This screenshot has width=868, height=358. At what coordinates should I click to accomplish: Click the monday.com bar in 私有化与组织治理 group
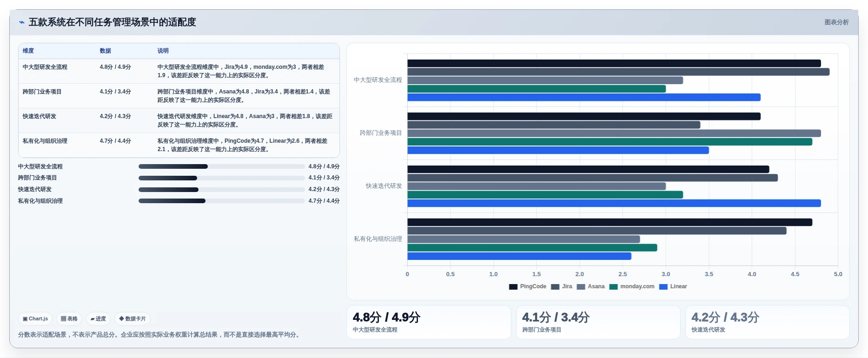(x=532, y=248)
